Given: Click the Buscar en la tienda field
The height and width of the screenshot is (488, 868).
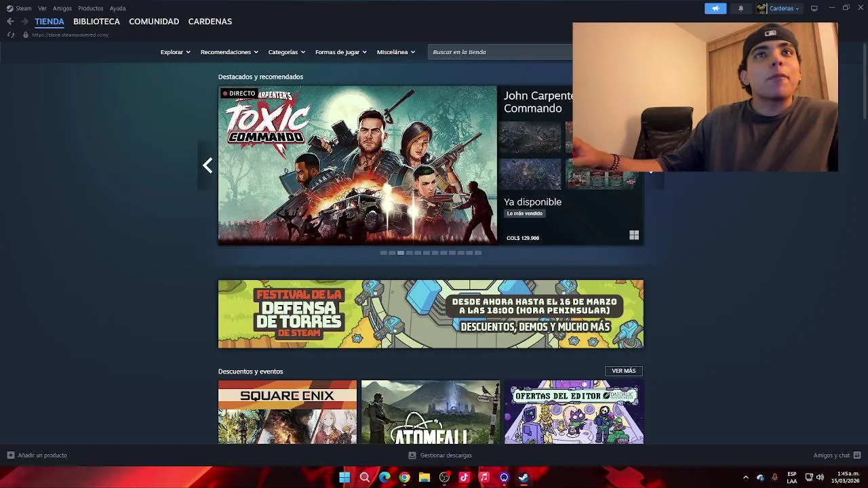Looking at the screenshot, I should [x=500, y=52].
